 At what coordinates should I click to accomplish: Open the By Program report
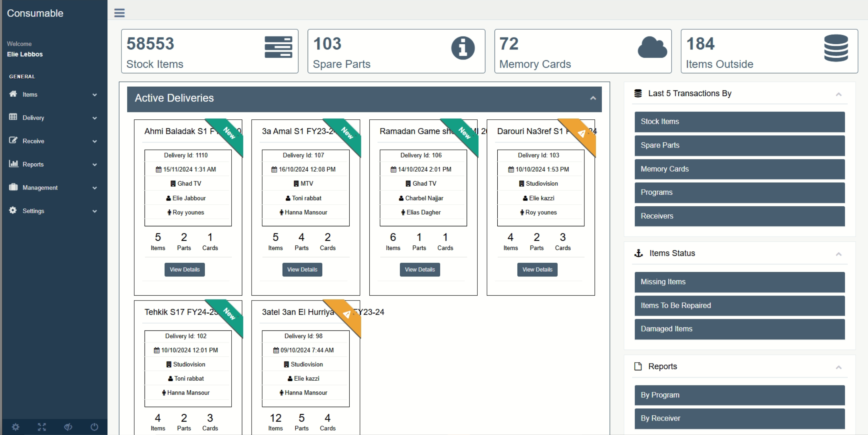739,395
